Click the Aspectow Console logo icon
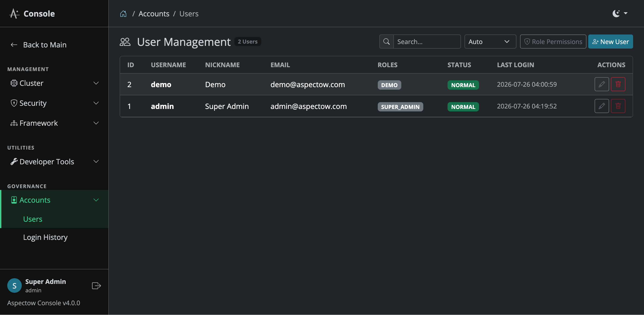This screenshot has height=315, width=644. pos(14,14)
